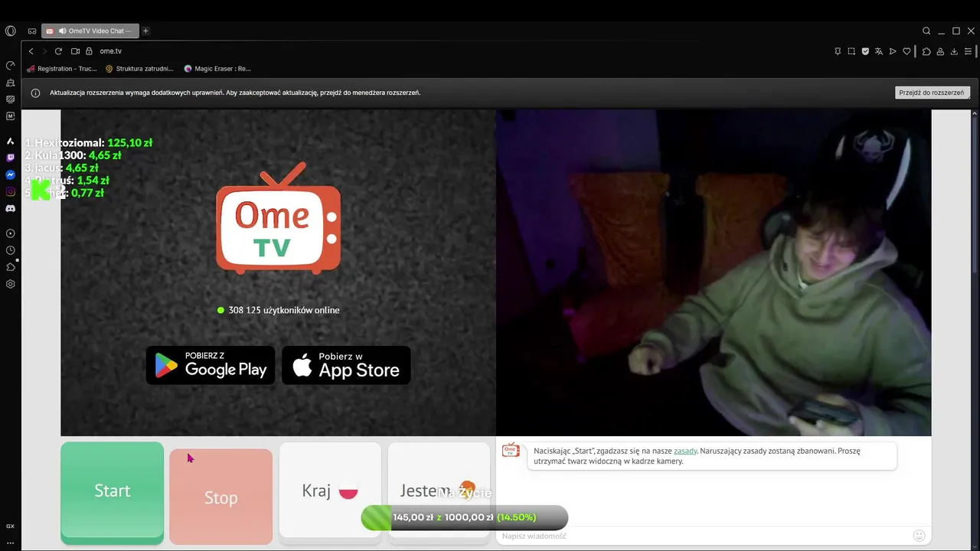This screenshot has height=551, width=980.
Task: Click the information icon in notification bar
Action: click(x=35, y=93)
